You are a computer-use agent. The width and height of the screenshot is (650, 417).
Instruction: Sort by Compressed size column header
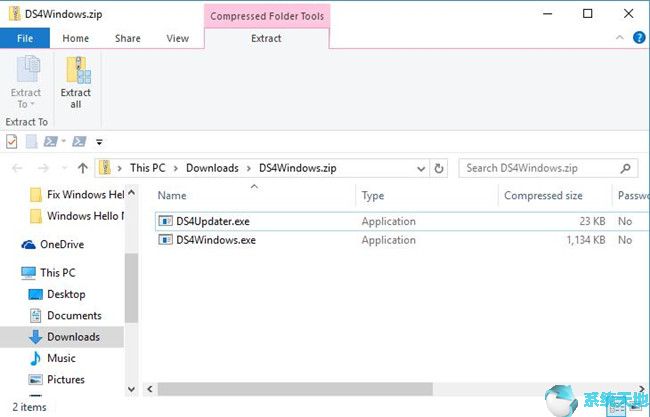[x=543, y=196]
